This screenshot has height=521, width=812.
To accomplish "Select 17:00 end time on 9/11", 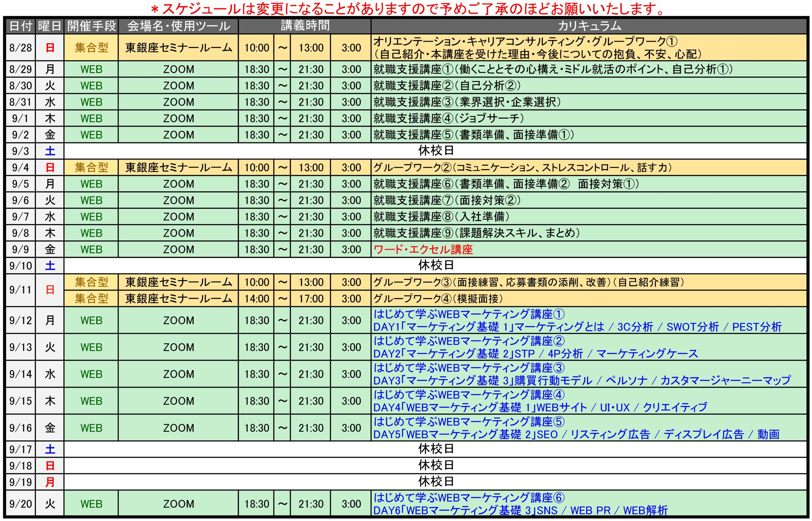I will coord(311,298).
